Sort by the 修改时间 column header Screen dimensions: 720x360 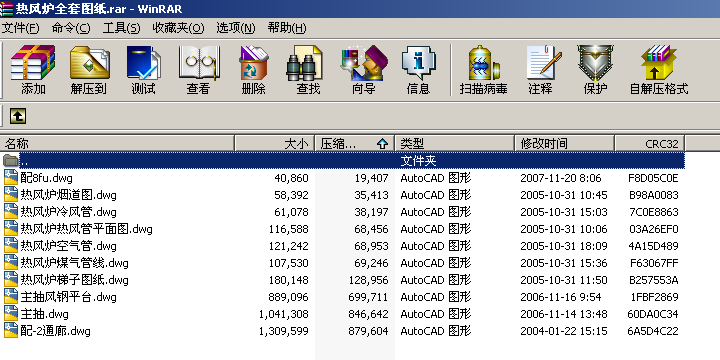pos(564,144)
